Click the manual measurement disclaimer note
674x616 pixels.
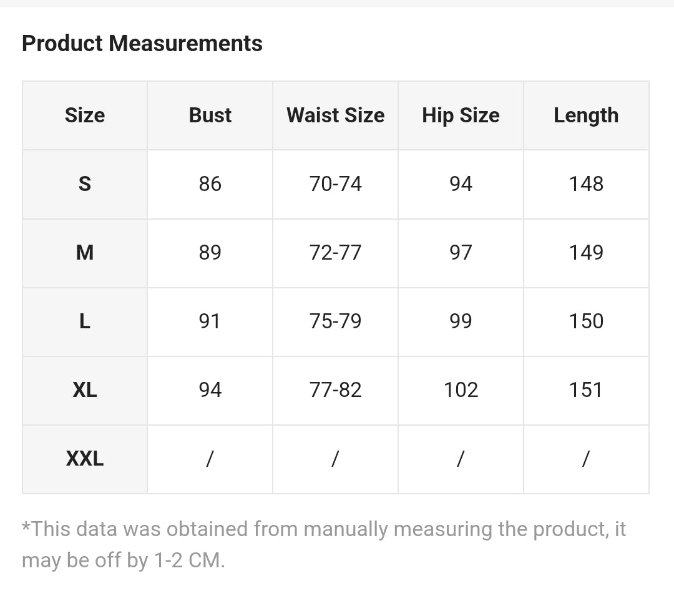(x=324, y=545)
